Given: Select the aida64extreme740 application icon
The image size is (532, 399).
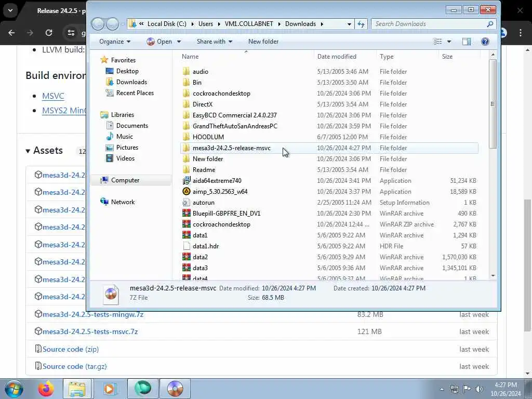Looking at the screenshot, I should pos(187,180).
